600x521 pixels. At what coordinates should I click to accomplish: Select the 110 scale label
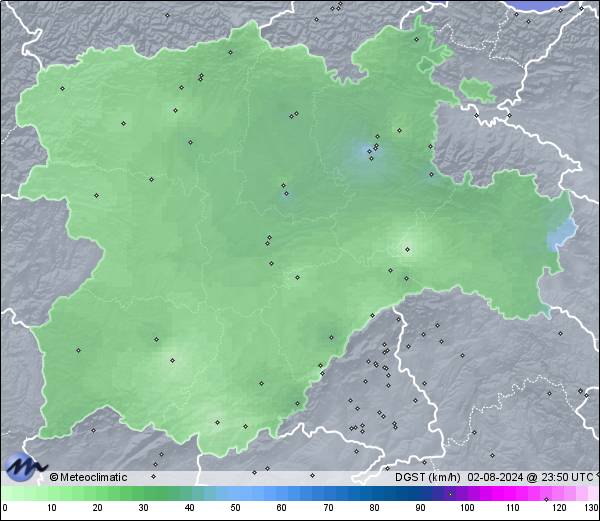(x=513, y=508)
